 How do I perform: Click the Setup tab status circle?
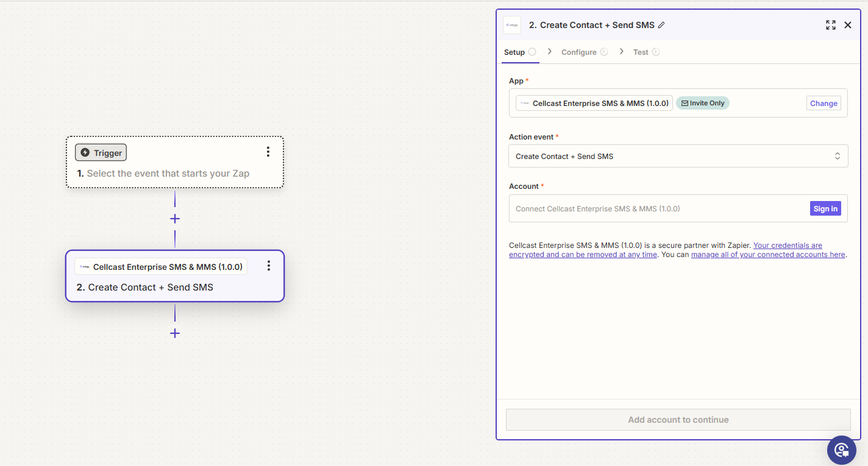532,52
